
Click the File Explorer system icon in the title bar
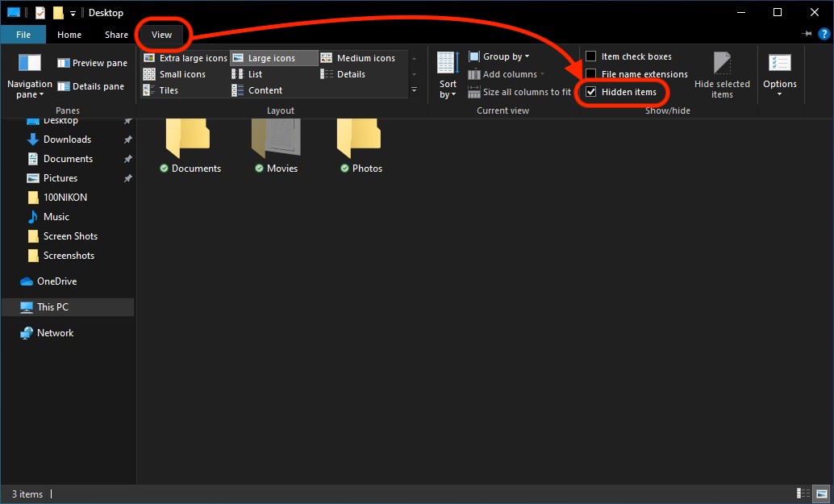(13, 12)
